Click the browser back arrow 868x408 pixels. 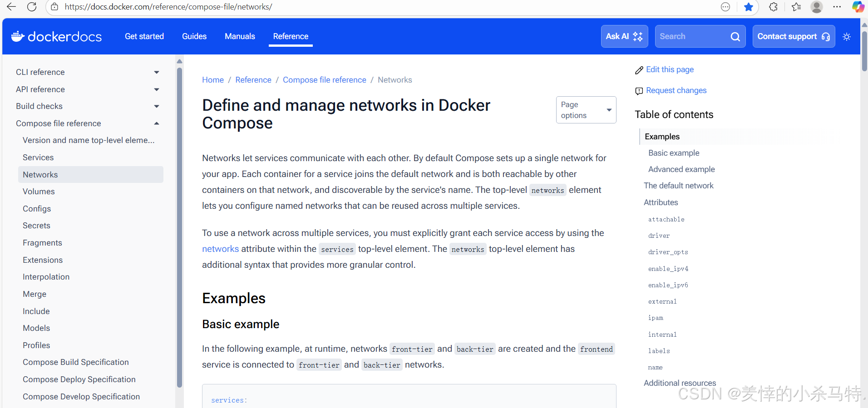(11, 7)
